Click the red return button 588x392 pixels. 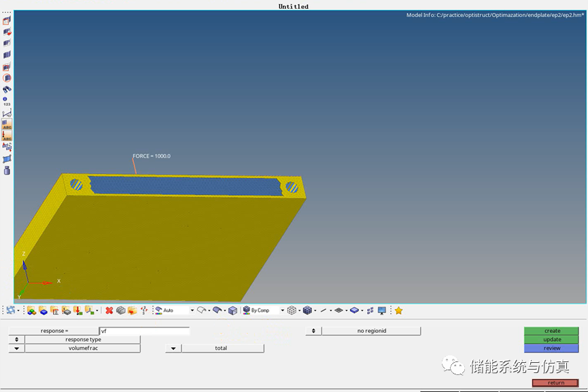click(x=555, y=382)
